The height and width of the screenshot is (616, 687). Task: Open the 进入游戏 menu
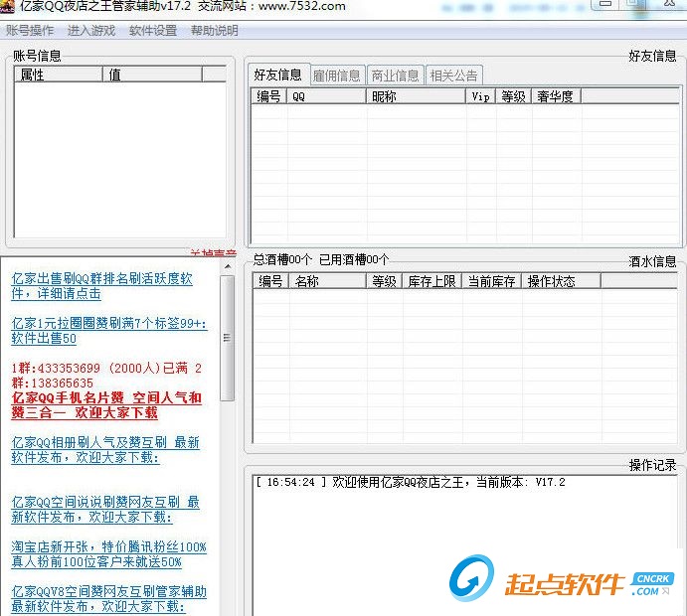pos(91,31)
